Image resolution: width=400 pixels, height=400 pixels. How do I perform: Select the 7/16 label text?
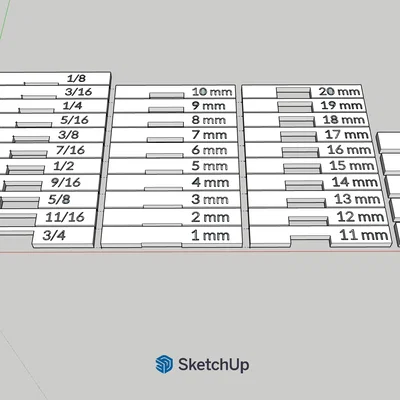click(x=71, y=150)
